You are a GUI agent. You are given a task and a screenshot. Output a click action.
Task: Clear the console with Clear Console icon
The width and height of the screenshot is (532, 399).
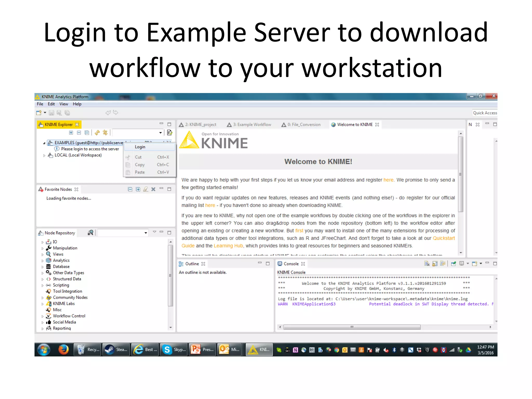tap(427, 264)
